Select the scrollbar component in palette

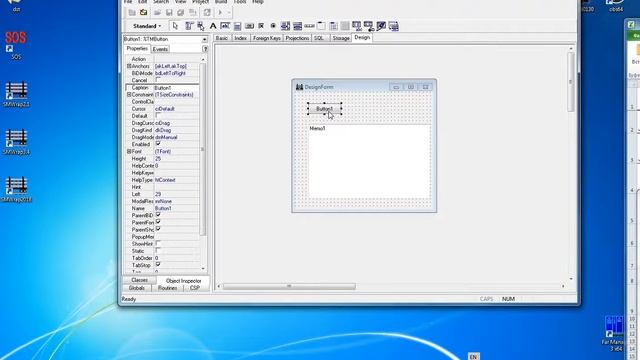[x=309, y=26]
